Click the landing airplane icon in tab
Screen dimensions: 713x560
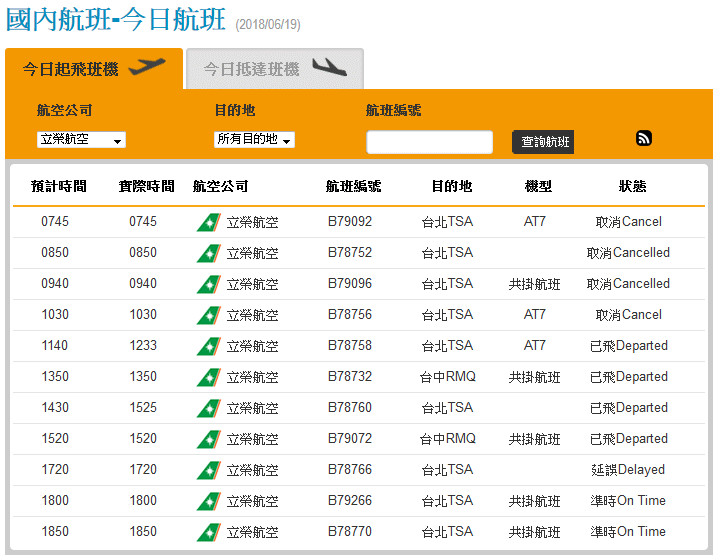pyautogui.click(x=329, y=67)
